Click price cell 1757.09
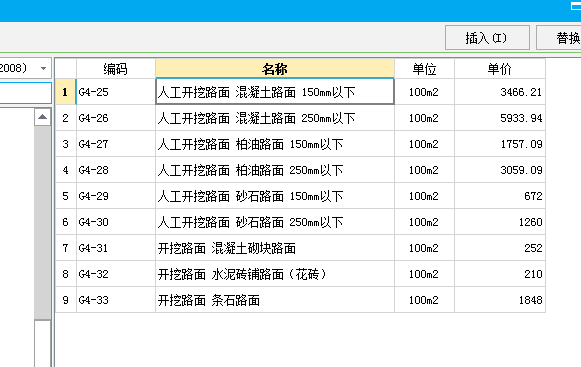The width and height of the screenshot is (581, 367). point(500,144)
